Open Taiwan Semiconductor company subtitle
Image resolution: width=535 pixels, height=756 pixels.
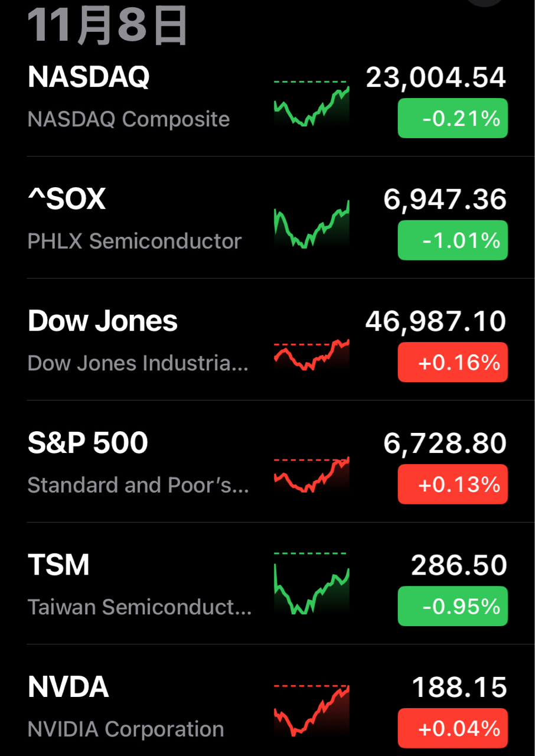pos(139,607)
